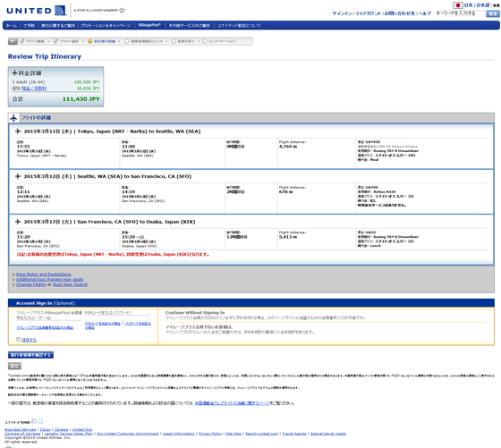
Task: Click plane icon on Seattle to San Francisco segment
Action: [18, 176]
